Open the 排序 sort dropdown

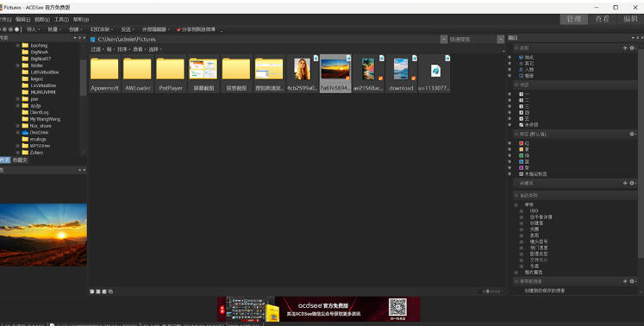pyautogui.click(x=123, y=49)
